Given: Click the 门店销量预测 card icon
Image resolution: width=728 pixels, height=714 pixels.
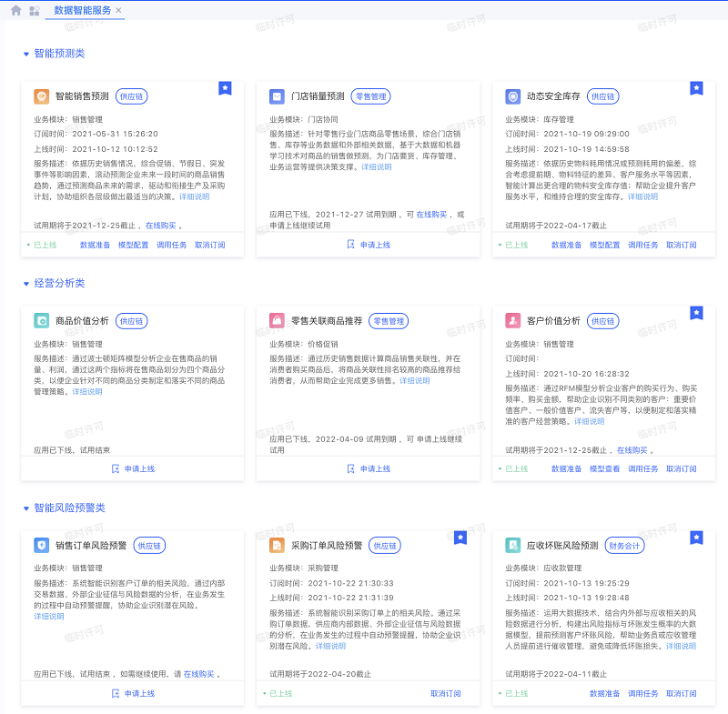Looking at the screenshot, I should (277, 96).
